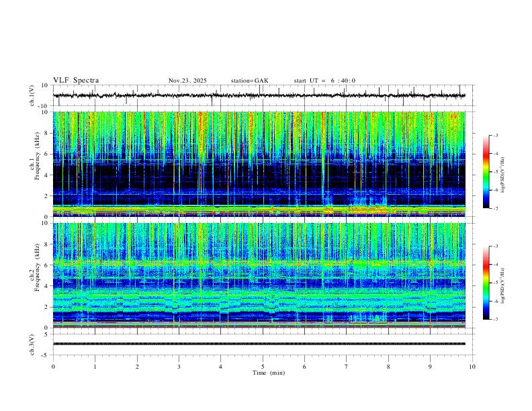
Task: Click time axis tick label "0"
Action: [x=53, y=367]
